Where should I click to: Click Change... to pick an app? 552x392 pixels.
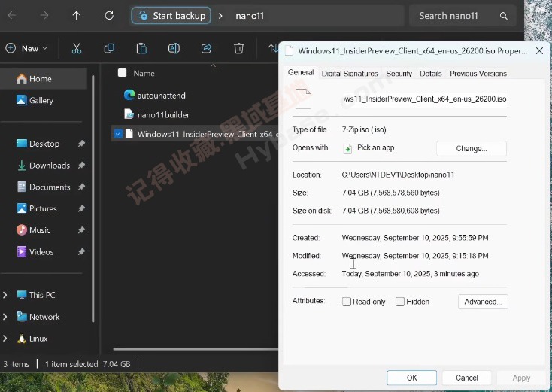(472, 149)
